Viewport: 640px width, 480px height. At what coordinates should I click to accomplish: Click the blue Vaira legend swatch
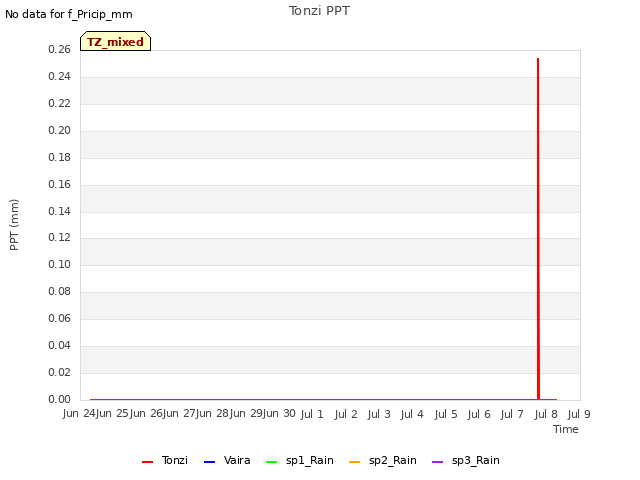coord(209,462)
